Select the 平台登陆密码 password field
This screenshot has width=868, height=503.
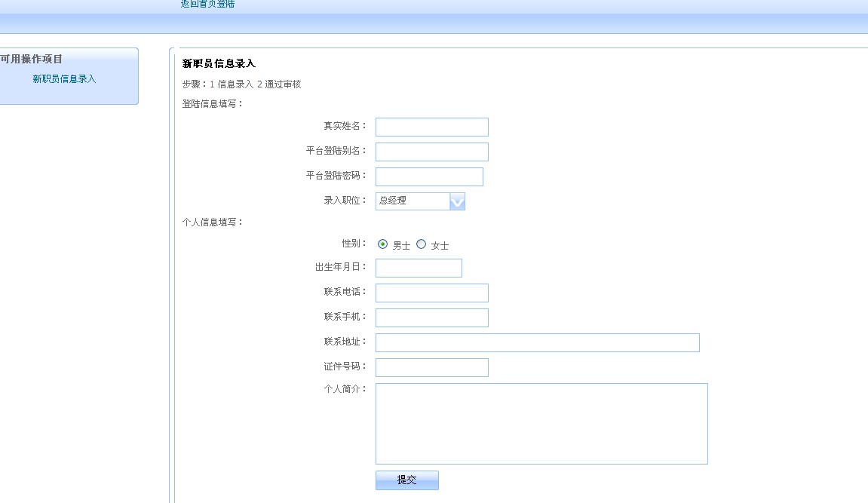(x=428, y=176)
